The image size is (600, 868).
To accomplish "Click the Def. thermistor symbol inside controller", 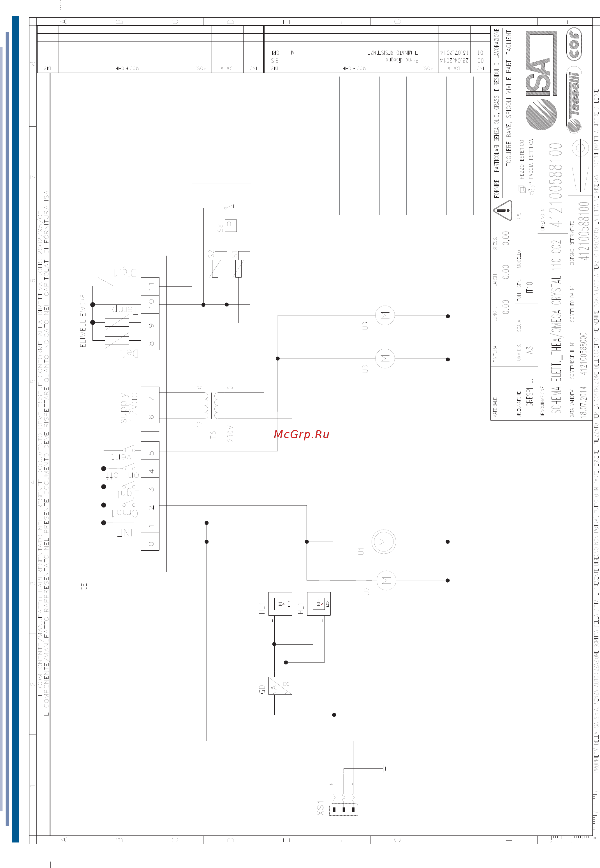I will [117, 341].
